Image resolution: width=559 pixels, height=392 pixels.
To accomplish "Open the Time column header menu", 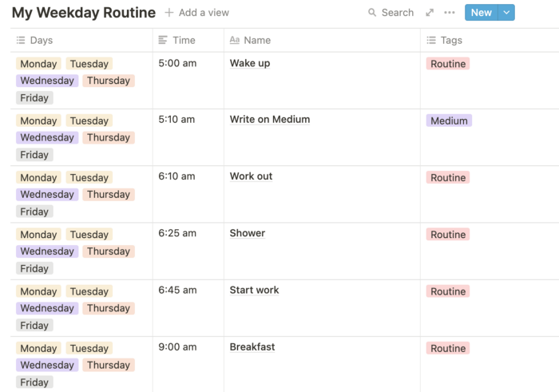I will click(x=188, y=40).
